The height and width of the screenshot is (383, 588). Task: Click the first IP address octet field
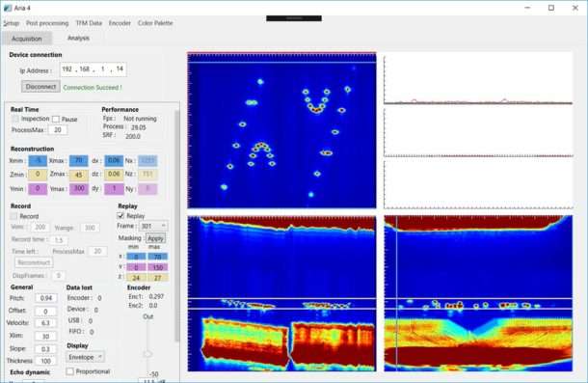tap(67, 69)
